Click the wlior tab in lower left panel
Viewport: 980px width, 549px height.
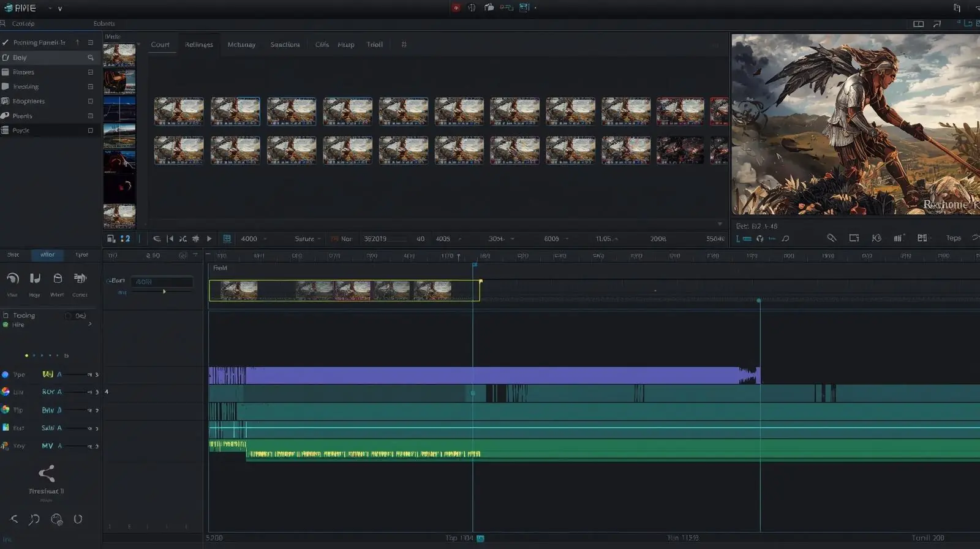[x=47, y=255]
